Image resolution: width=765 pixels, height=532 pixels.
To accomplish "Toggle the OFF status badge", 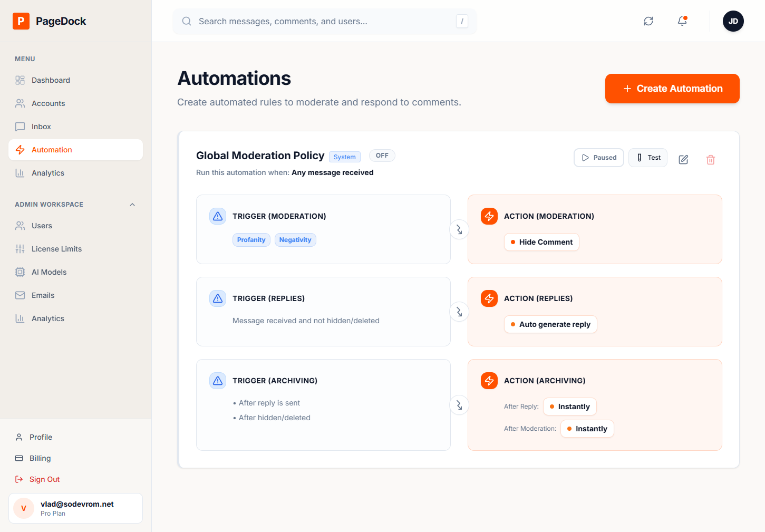I will (382, 156).
